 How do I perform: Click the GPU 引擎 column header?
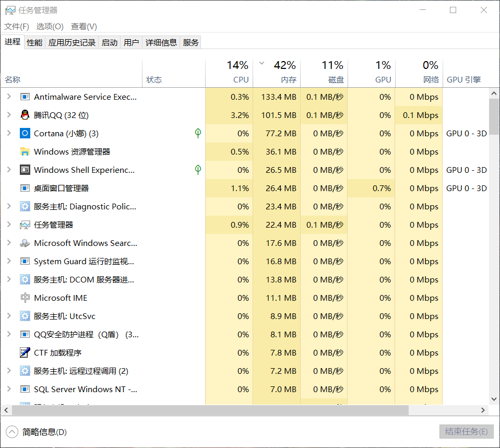click(x=466, y=73)
